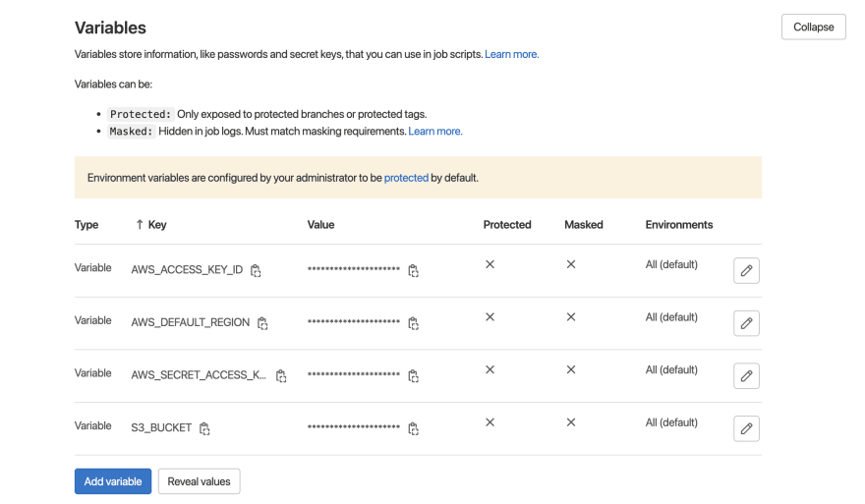Click Protected X mark for S3_BUCKET

(x=490, y=422)
